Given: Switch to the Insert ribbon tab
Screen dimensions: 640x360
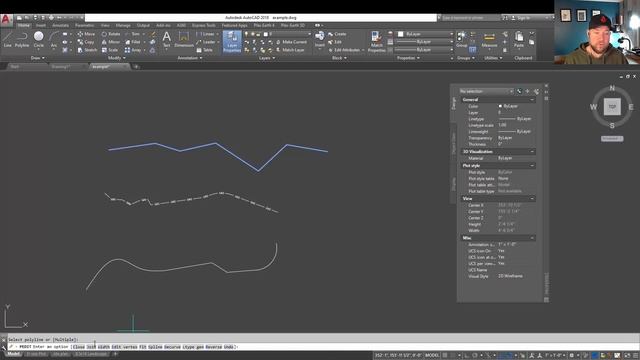Looking at the screenshot, I should click(x=41, y=25).
